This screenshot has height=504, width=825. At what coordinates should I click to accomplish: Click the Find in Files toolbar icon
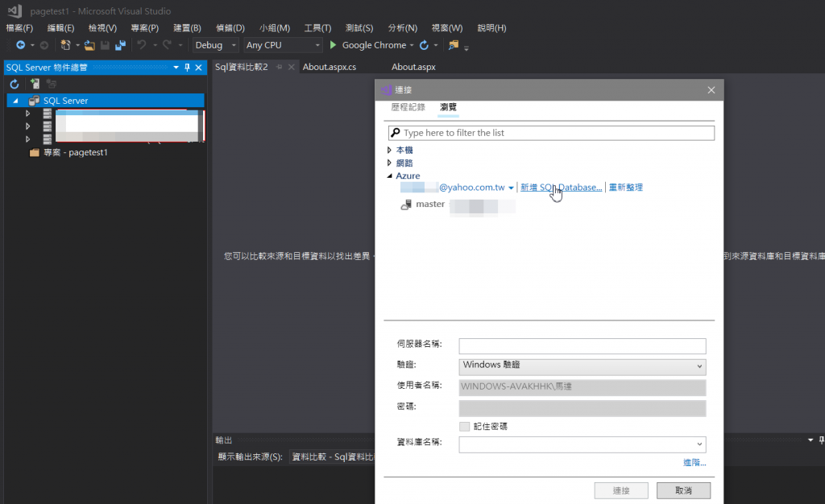(x=453, y=45)
